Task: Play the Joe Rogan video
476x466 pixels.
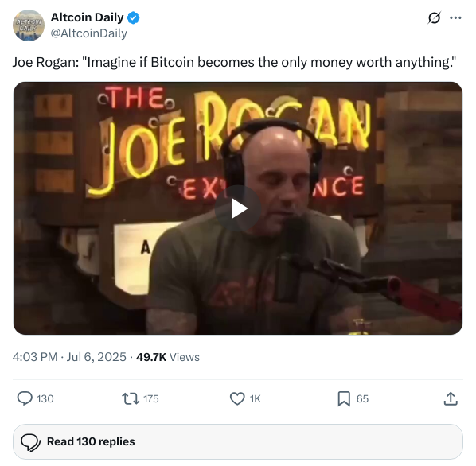Action: click(238, 208)
